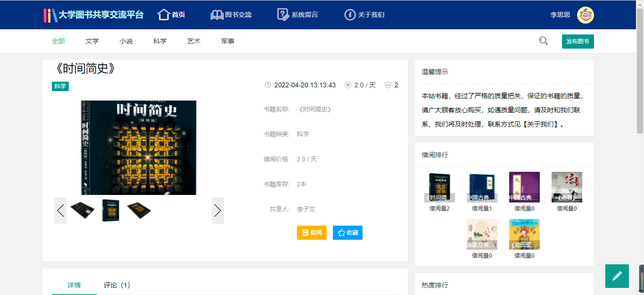Click the 发布图书 button
644x295 pixels.
tap(578, 42)
